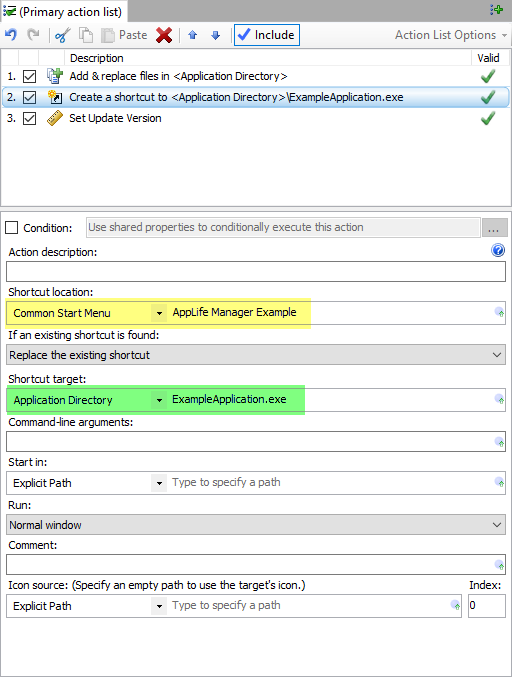Move action up with blue arrow
The height and width of the screenshot is (677, 512).
[x=193, y=35]
